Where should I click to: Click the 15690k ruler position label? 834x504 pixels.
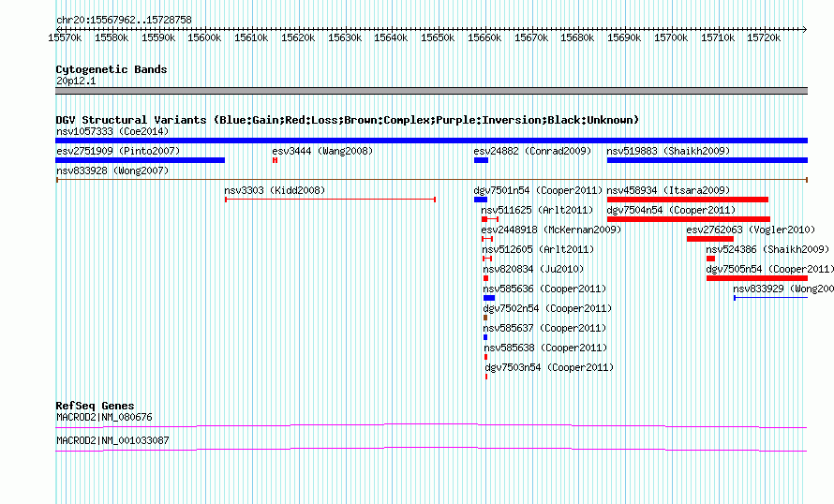tap(624, 37)
